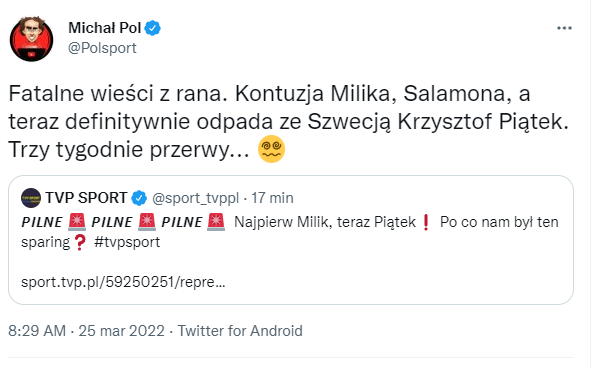Viewport: 612px width, 368px height.
Task: Click the 17 min timestamp on quoted tweet
Action: point(272,198)
